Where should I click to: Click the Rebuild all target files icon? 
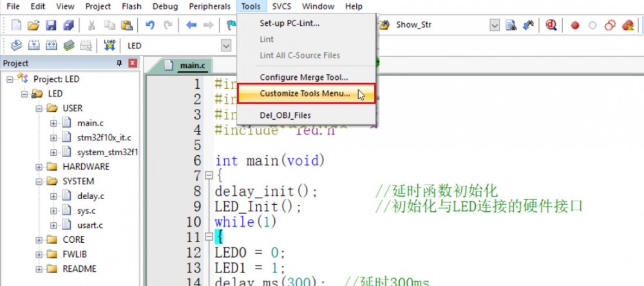(x=51, y=45)
